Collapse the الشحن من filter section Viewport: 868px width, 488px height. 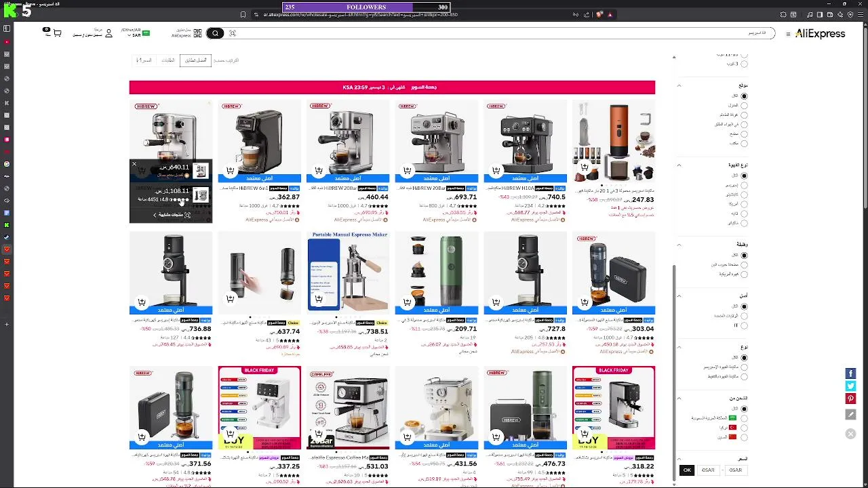[x=679, y=398]
